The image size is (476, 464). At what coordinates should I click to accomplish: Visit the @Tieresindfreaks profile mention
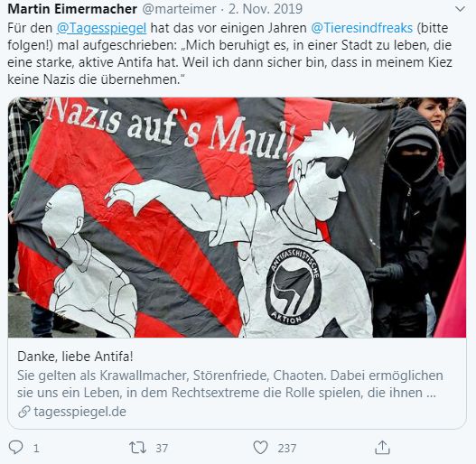[x=361, y=28]
